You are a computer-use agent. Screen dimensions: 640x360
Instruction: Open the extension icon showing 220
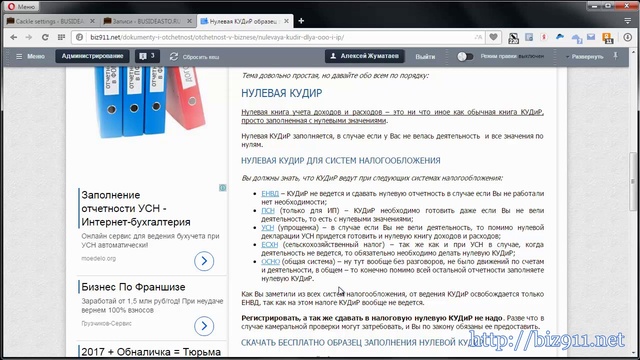[513, 38]
